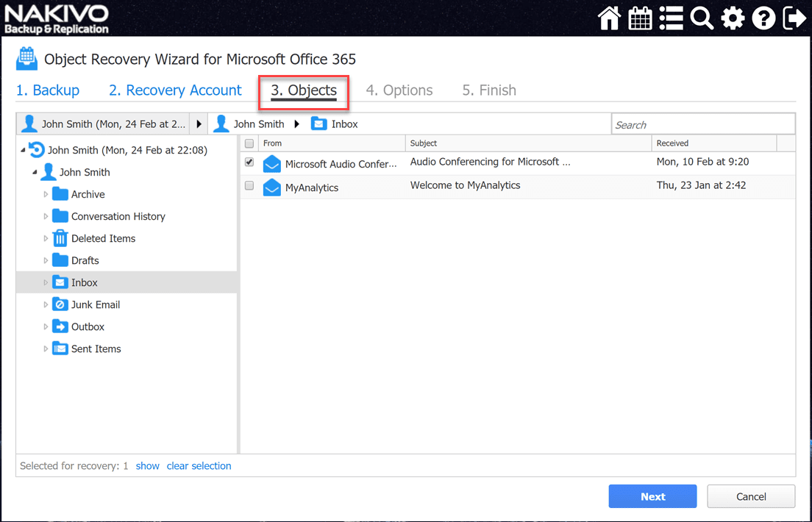This screenshot has height=522, width=812.
Task: Click the Conversation History folder icon
Action: (60, 216)
